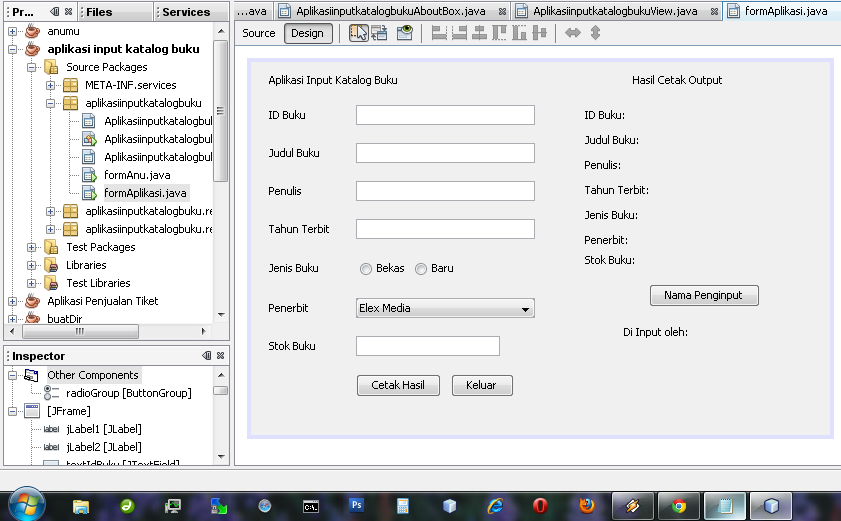This screenshot has width=841, height=521.
Task: Click align top in row icon
Action: 499,33
